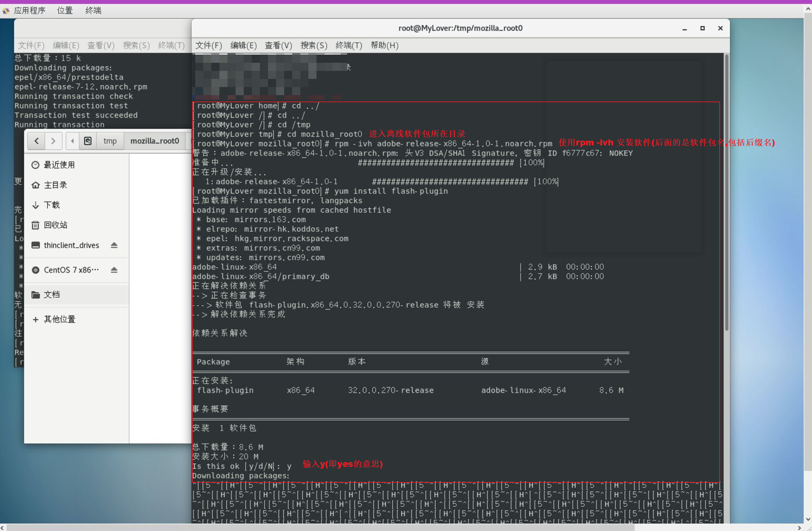Open 编辑(E) menu in background terminal
This screenshot has width=812, height=531.
point(66,46)
